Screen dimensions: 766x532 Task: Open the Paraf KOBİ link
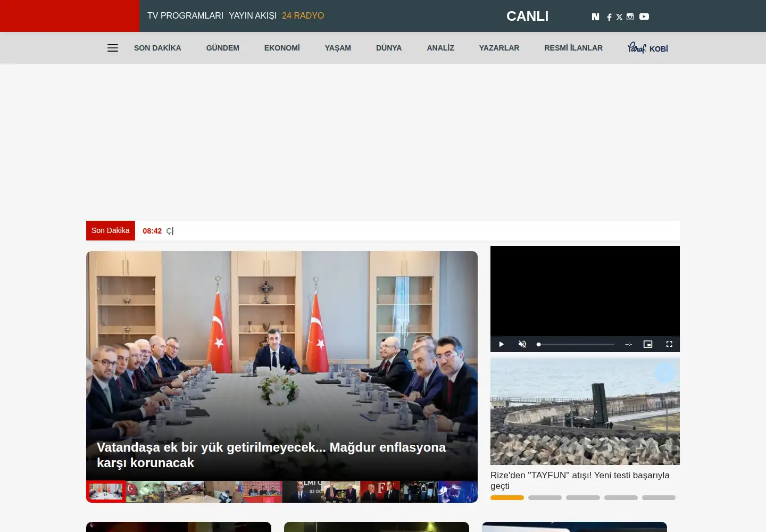pyautogui.click(x=648, y=48)
